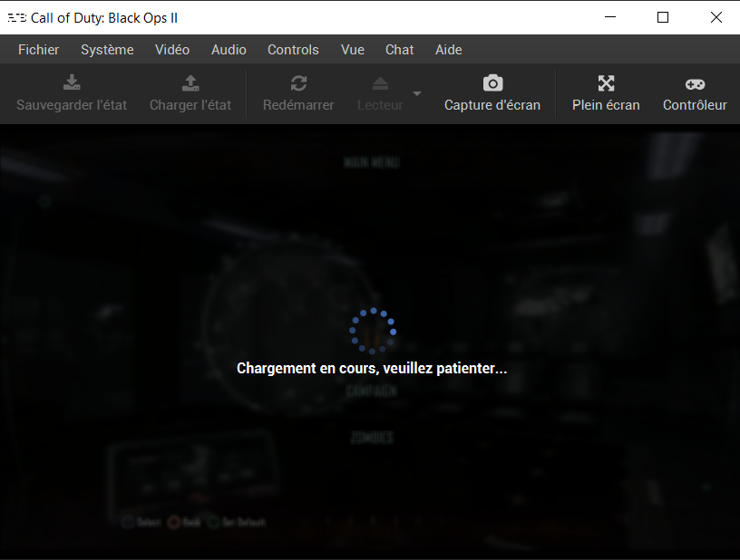
Task: Open the Chat menu
Action: [x=399, y=50]
